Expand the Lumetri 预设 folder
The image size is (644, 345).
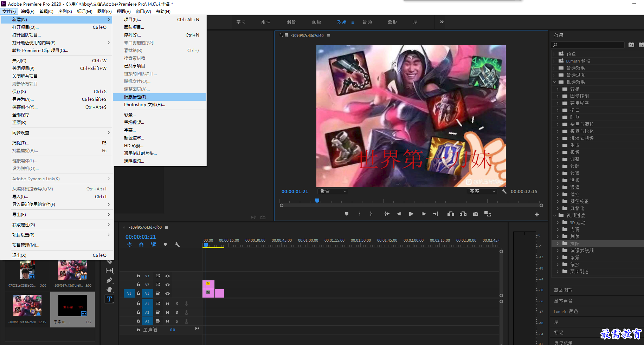(x=554, y=61)
